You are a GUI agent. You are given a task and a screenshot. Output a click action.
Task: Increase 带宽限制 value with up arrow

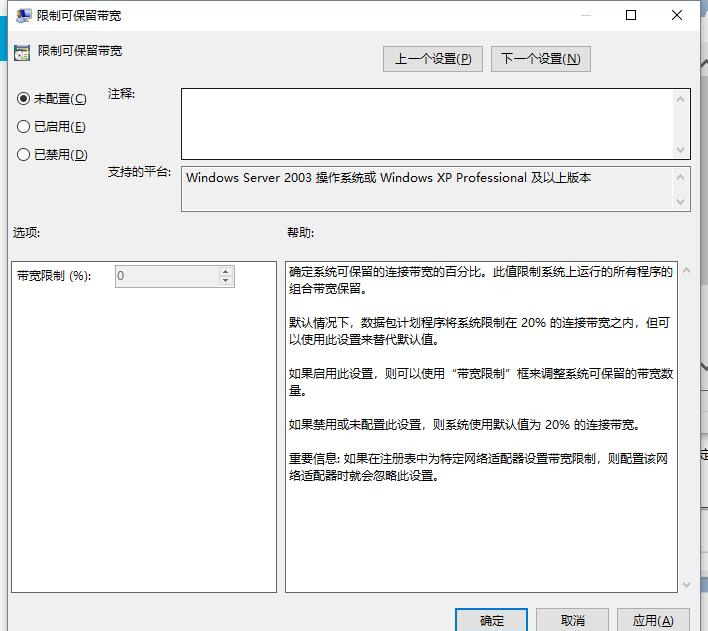coord(226,271)
